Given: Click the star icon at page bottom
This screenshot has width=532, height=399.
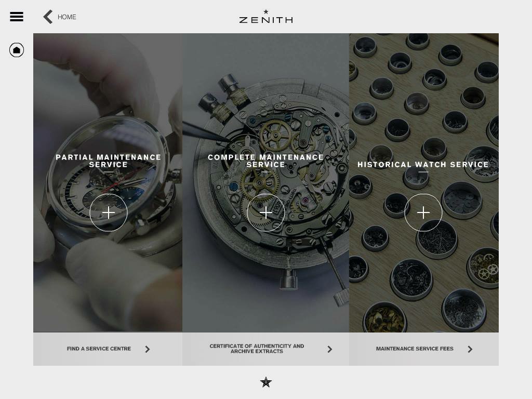Looking at the screenshot, I should point(266,382).
